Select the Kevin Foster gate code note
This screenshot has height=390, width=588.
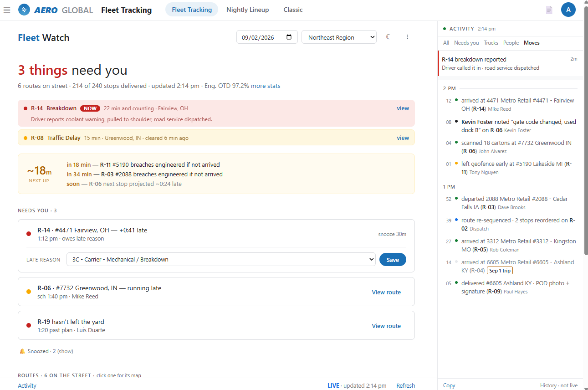(x=510, y=126)
